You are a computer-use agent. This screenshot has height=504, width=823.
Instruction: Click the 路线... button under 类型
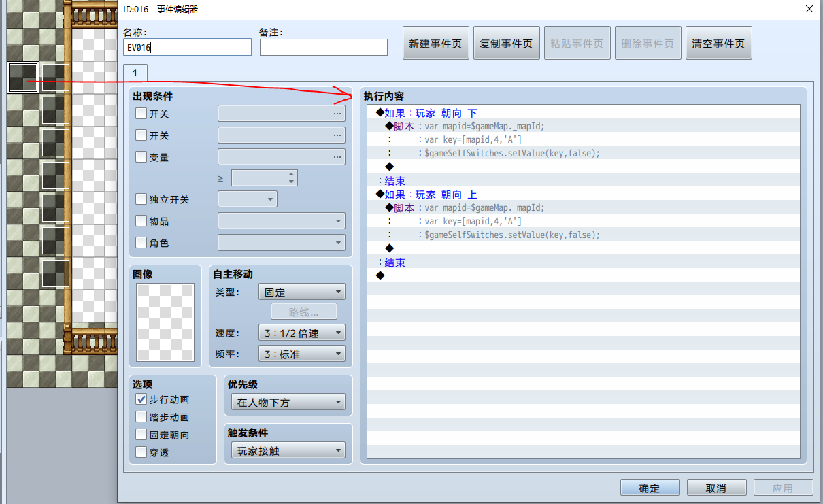[x=304, y=312]
